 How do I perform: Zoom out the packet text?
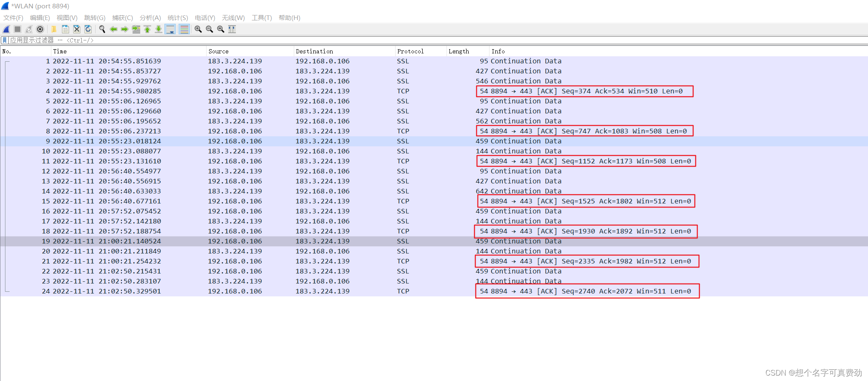coord(209,29)
